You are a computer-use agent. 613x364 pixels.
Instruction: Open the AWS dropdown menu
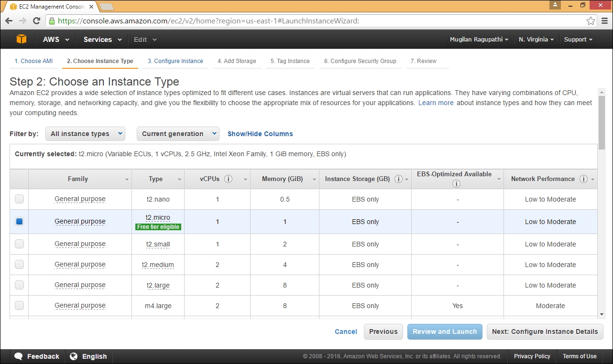(56, 40)
